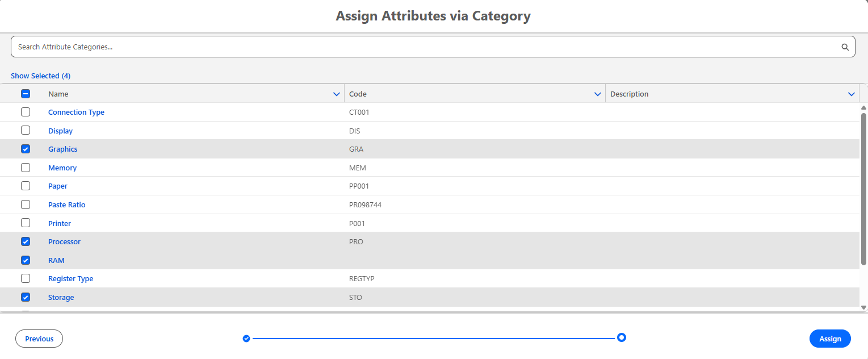
Task: Click the search magnifier icon
Action: click(845, 47)
